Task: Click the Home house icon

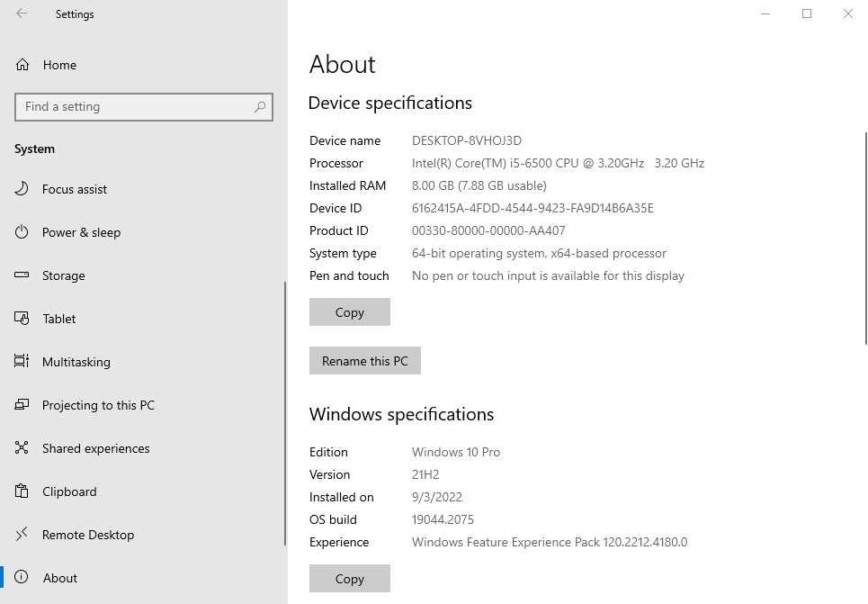Action: [22, 65]
